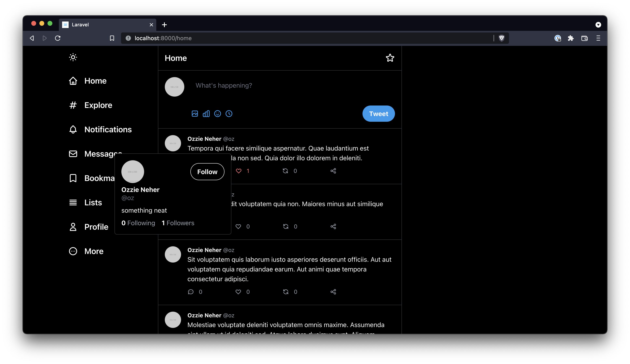Screen dimensions: 630x364
Task: Click the image upload icon in composer
Action: (195, 114)
